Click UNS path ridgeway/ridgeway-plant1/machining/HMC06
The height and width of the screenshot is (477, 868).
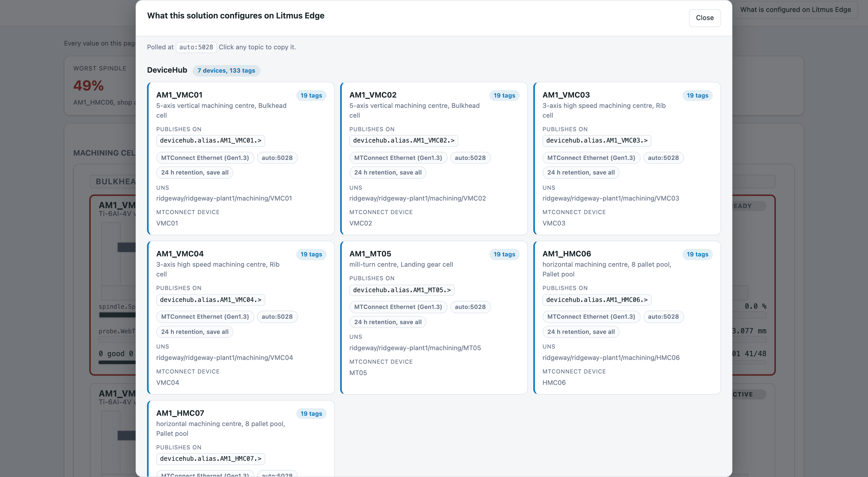tap(611, 357)
